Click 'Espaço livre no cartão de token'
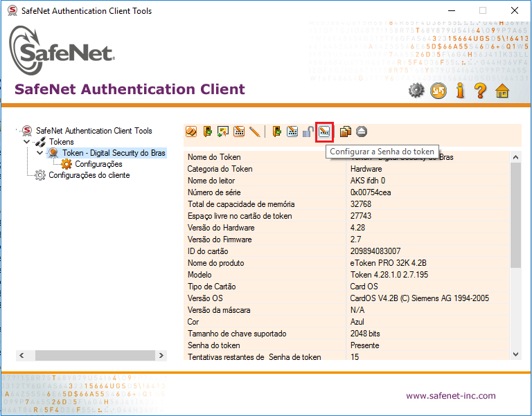Screen dimensions: 532x416 click(x=240, y=216)
